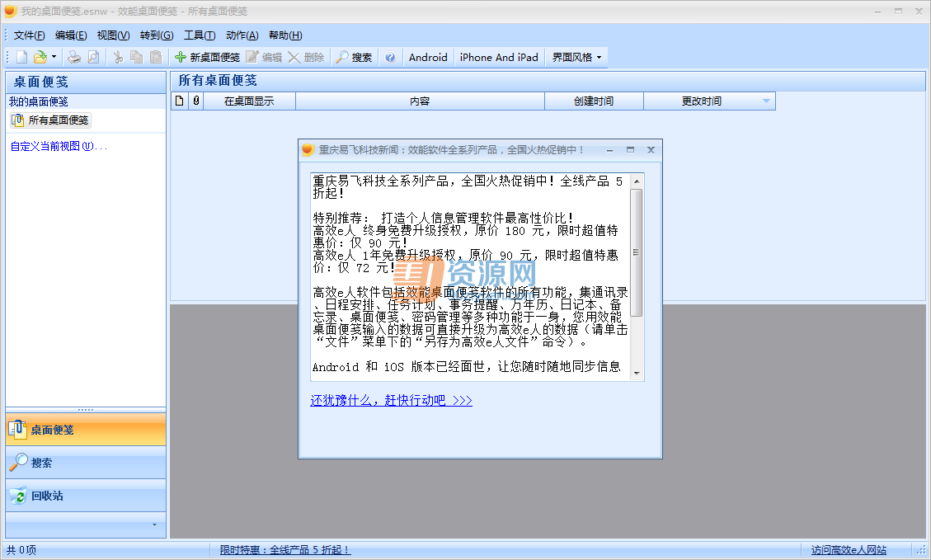Open the 视图(V) menu
This screenshot has width=931, height=560.
click(x=113, y=35)
